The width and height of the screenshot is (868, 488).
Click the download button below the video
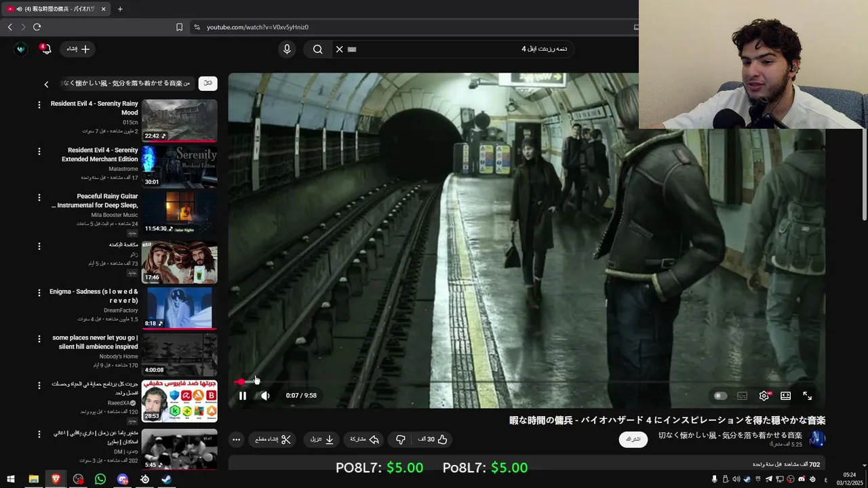click(323, 439)
